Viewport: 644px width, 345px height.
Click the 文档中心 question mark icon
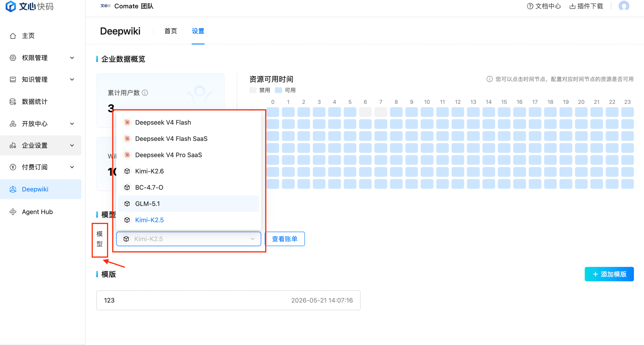tap(530, 6)
